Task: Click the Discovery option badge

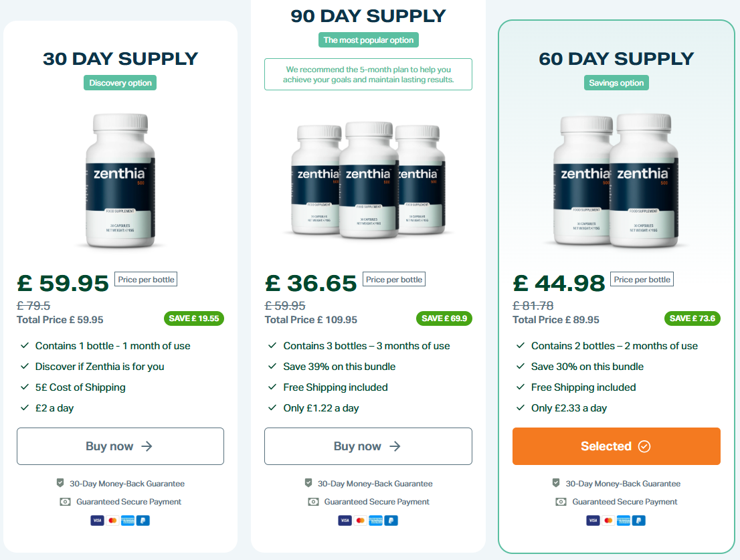Action: pos(120,83)
